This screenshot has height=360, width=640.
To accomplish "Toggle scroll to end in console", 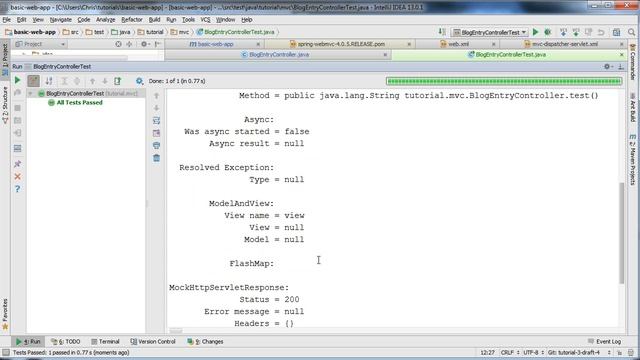I will coord(156,133).
